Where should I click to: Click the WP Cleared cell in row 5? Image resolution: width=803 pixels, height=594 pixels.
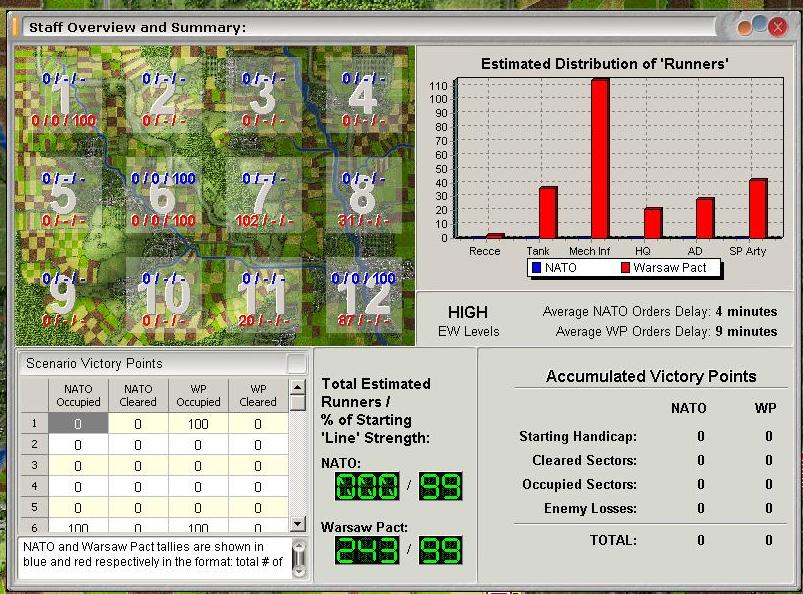[258, 507]
